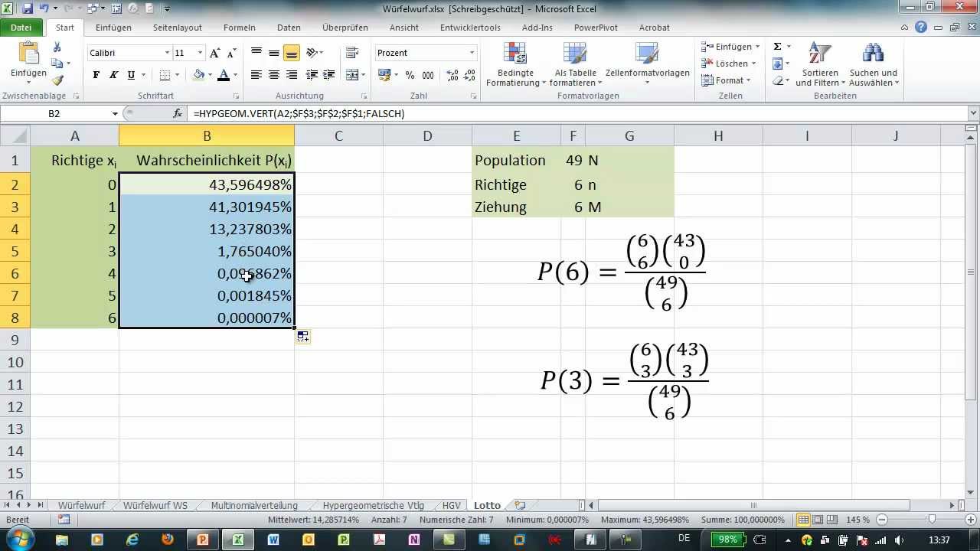
Task: Decrease font size with the small A icon
Action: click(230, 53)
